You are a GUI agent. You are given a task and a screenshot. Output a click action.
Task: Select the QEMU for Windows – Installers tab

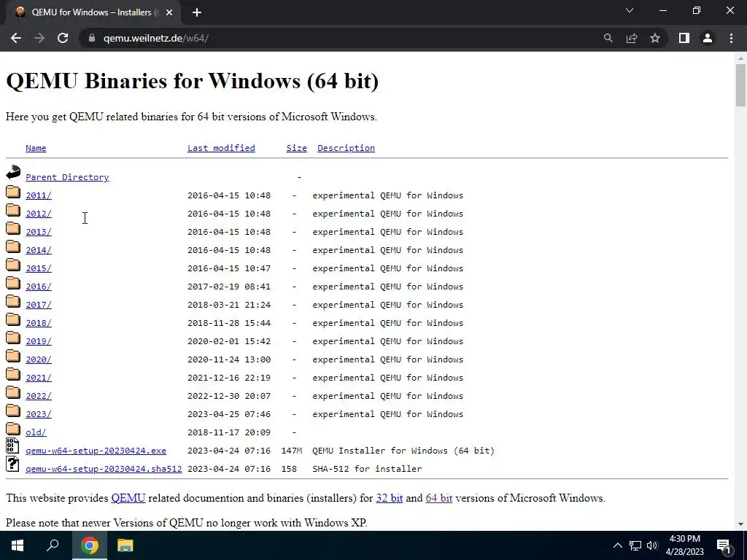tap(93, 12)
